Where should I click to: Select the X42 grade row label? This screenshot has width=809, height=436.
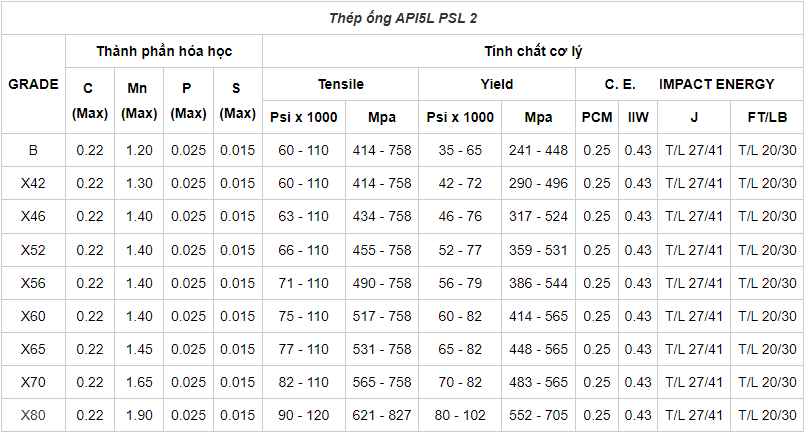(33, 183)
